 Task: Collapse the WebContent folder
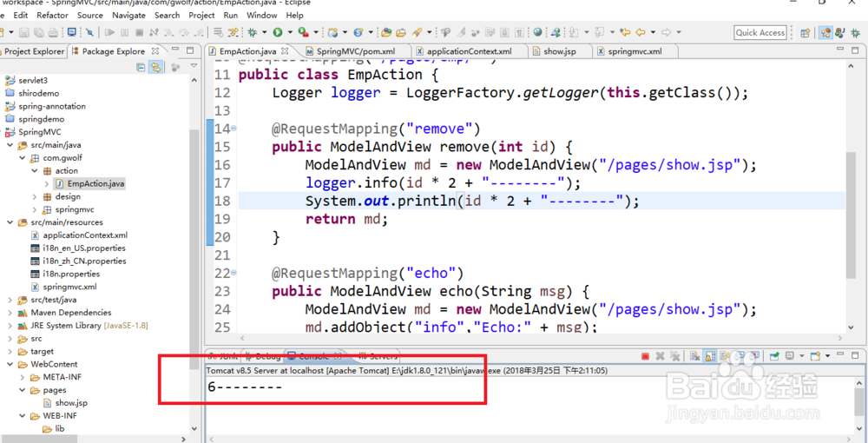click(x=10, y=364)
